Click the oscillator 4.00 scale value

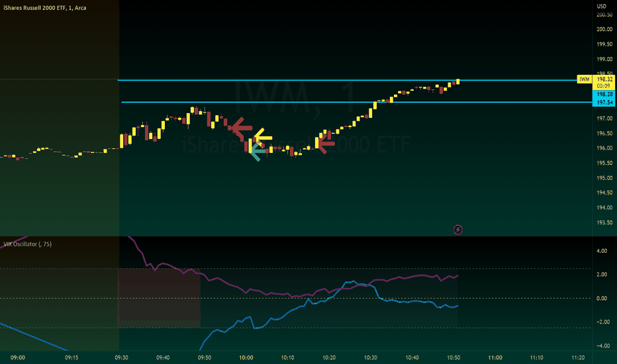[602, 251]
